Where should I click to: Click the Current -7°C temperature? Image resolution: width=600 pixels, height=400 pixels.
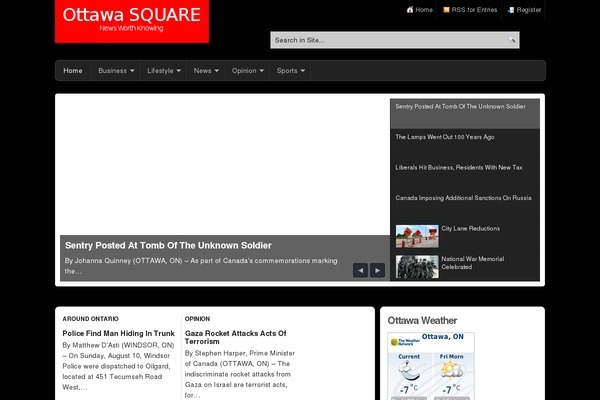click(409, 390)
